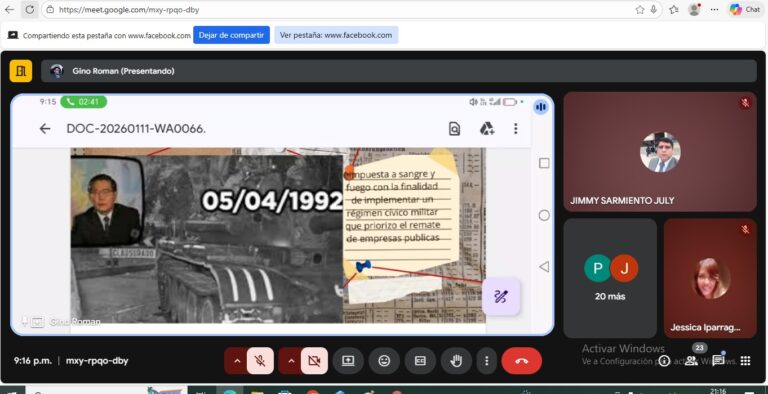Open the chat with everyone icon
Viewport: 768px width, 394px height.
pos(719,361)
